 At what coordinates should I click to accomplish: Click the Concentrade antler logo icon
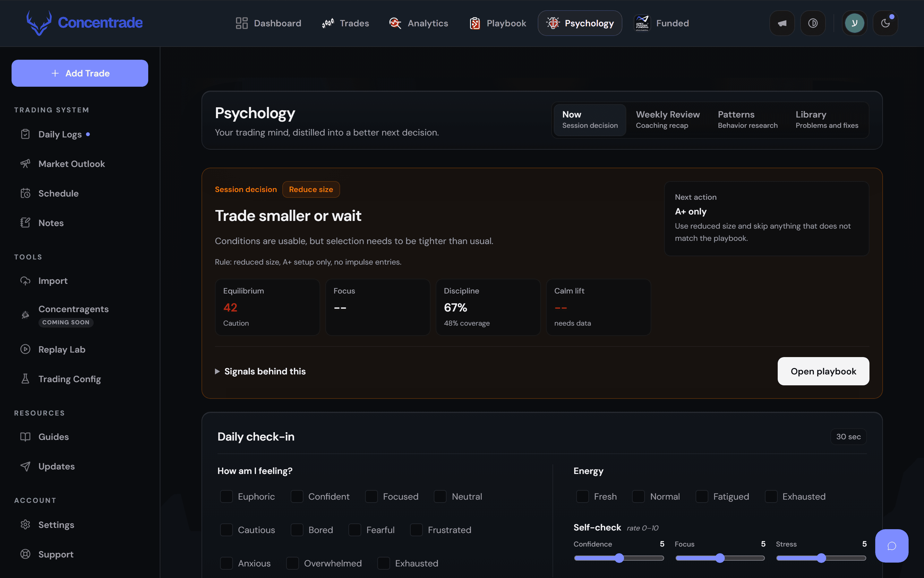coord(39,23)
